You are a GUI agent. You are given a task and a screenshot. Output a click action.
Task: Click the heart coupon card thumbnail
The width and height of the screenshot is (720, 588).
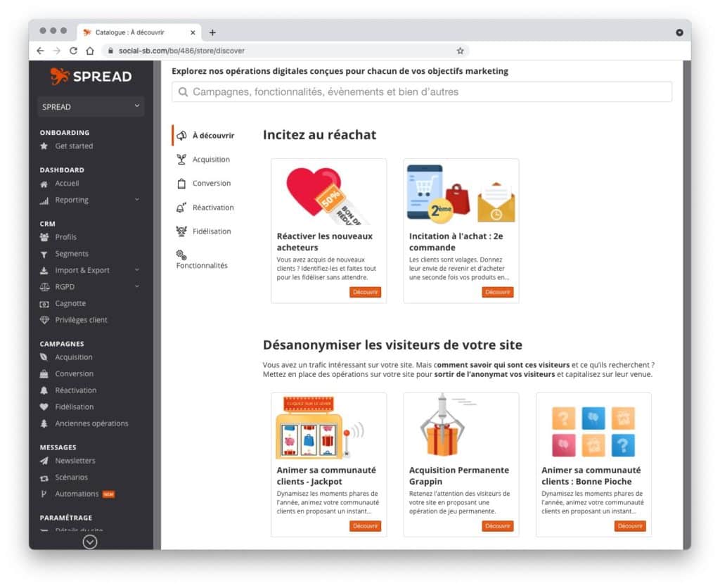tap(328, 195)
